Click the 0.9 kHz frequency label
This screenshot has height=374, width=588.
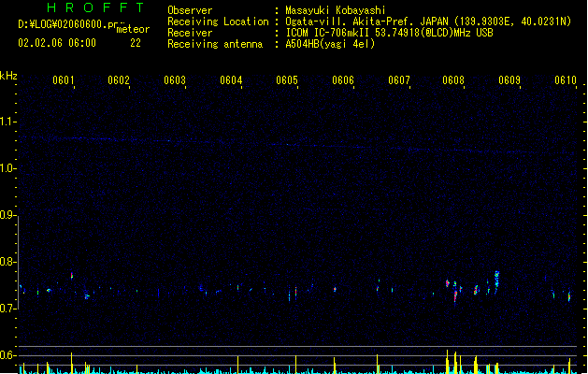click(x=7, y=215)
